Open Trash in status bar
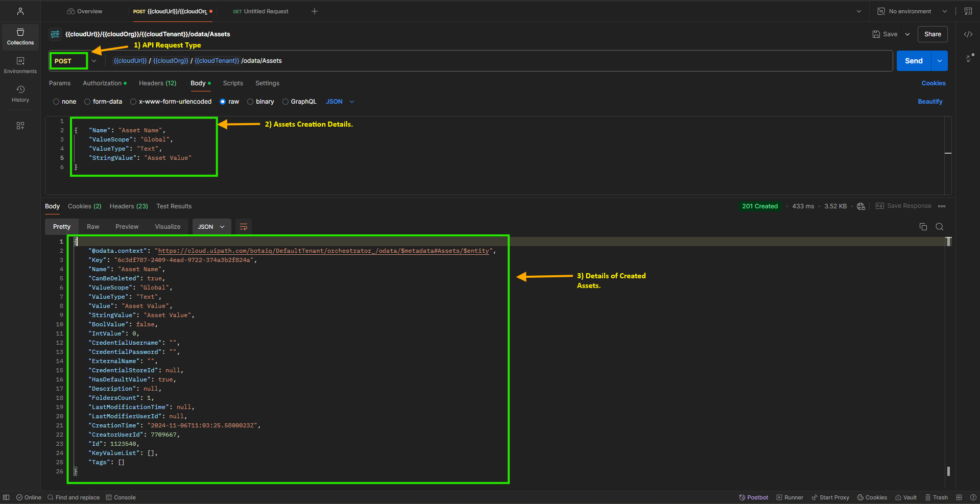The width and height of the screenshot is (980, 504). (937, 497)
